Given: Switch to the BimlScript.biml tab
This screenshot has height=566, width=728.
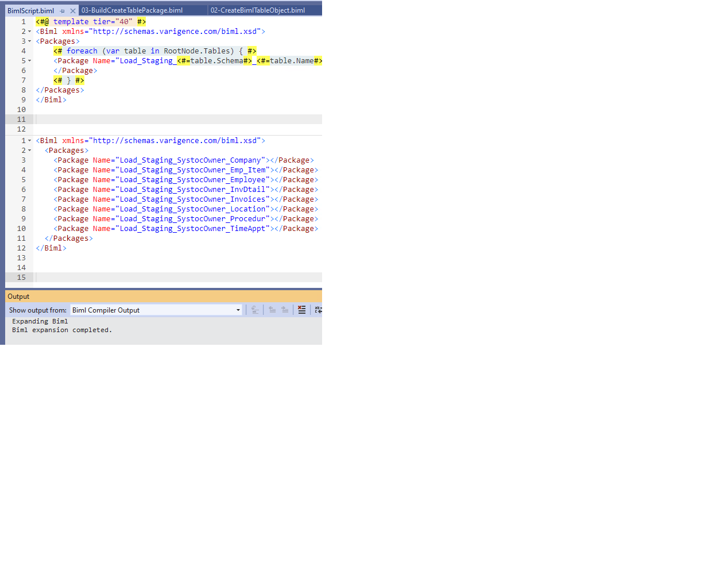Looking at the screenshot, I should 30,11.
